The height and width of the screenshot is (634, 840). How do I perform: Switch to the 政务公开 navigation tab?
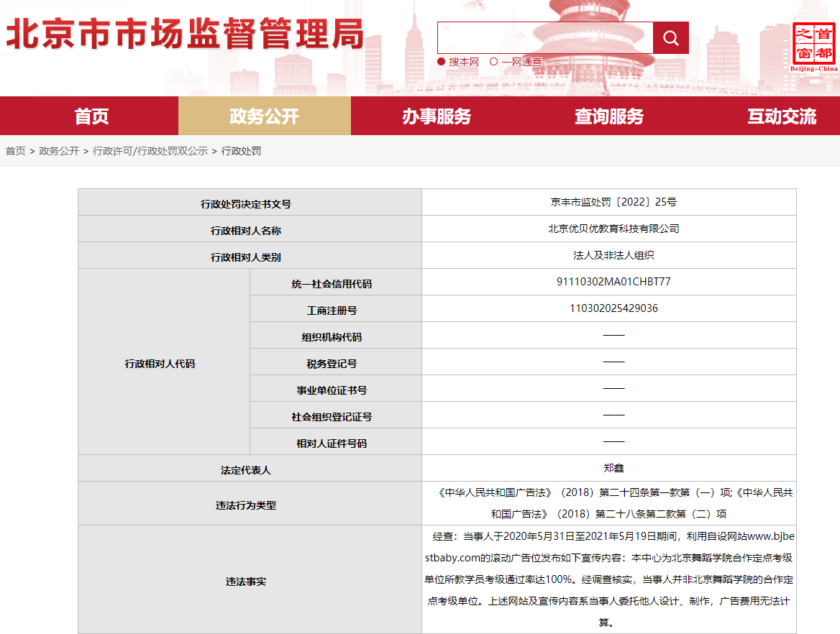[x=264, y=116]
